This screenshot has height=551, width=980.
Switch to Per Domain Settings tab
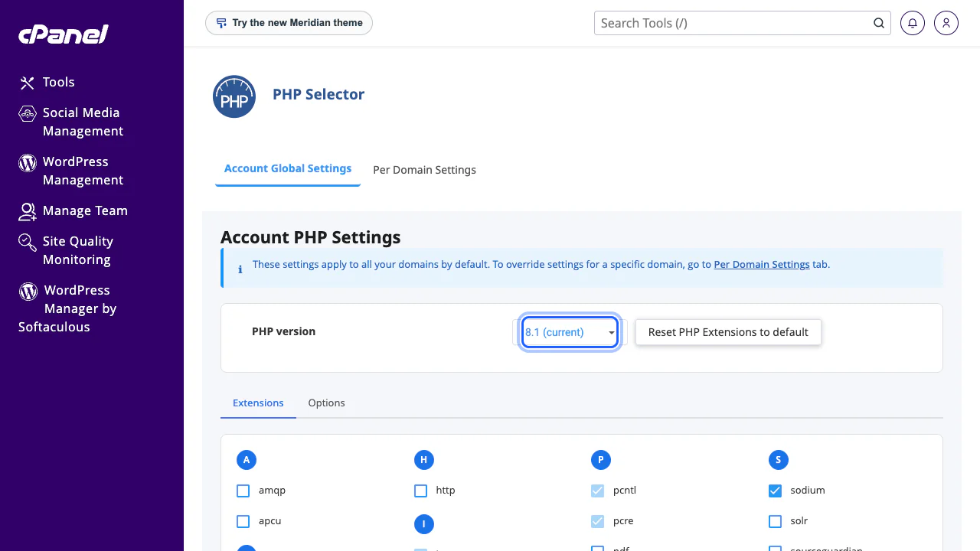point(424,170)
